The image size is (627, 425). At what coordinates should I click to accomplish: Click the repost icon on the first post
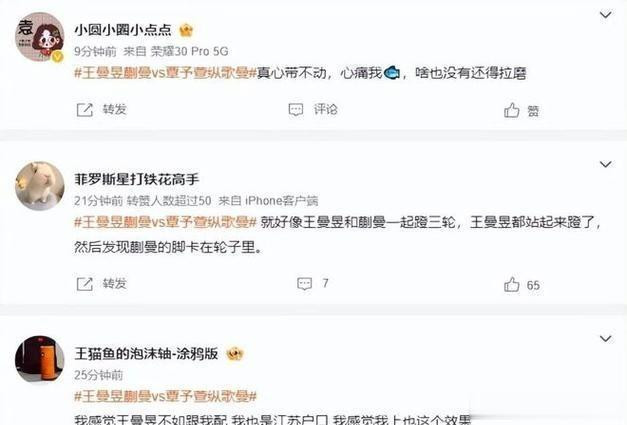[84, 110]
